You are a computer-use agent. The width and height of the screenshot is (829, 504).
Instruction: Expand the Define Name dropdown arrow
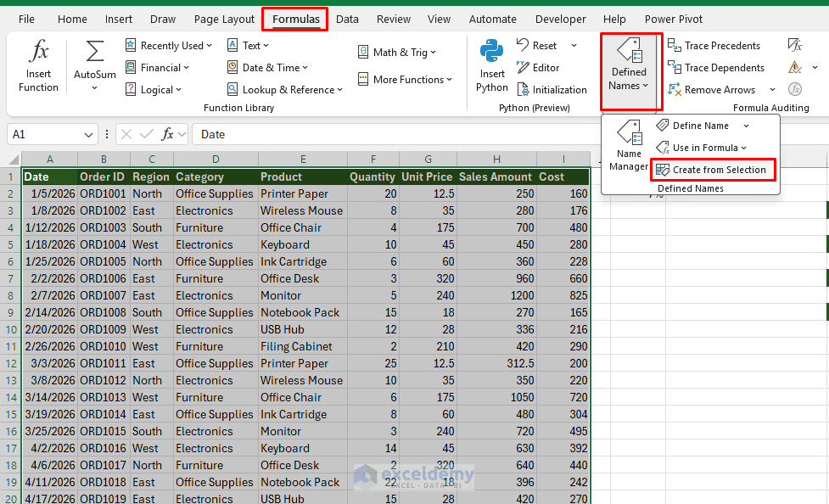(746, 126)
